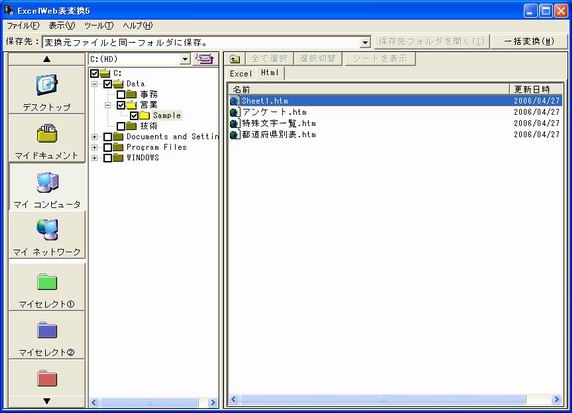Collapse the 営業 folder node
Viewport: 572px width, 413px height.
(x=108, y=105)
